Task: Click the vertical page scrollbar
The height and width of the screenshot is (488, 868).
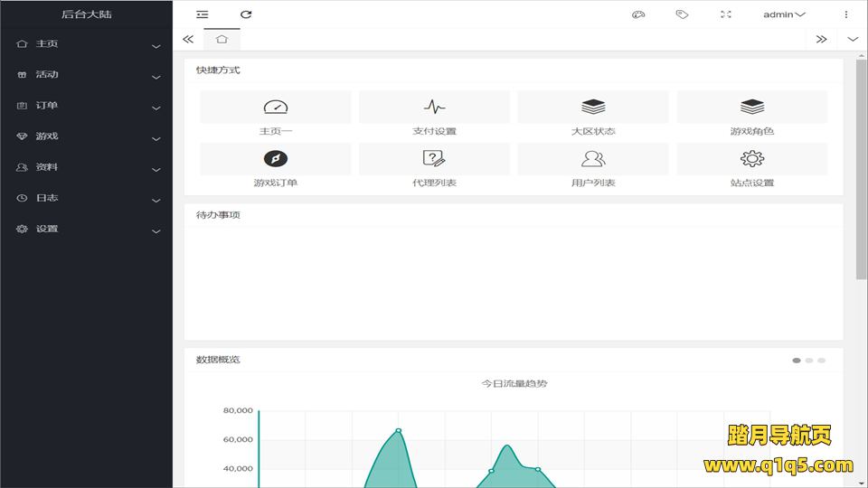Action: (861, 172)
